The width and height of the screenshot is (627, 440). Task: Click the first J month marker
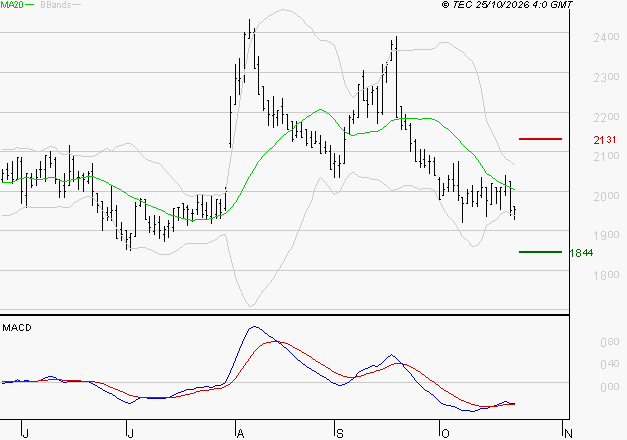[x=25, y=433]
